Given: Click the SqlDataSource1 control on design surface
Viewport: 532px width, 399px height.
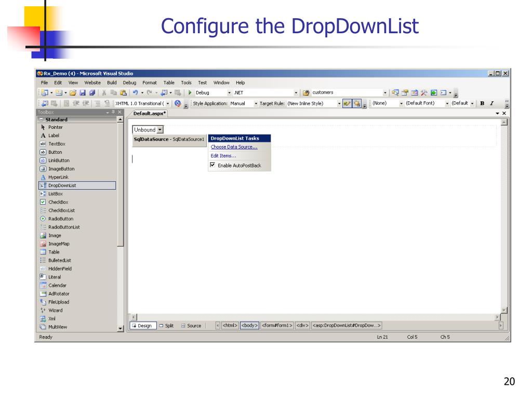Looking at the screenshot, I should (x=169, y=139).
